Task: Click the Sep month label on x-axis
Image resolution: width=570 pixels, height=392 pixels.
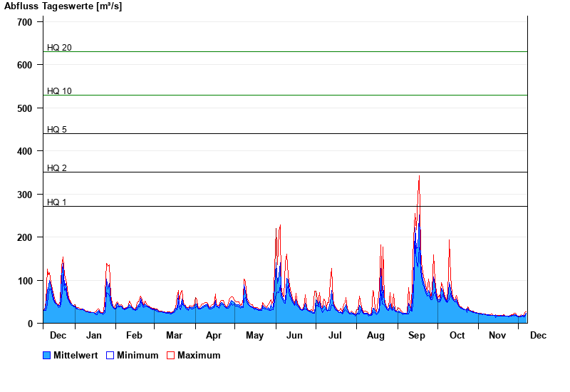Action: click(417, 335)
